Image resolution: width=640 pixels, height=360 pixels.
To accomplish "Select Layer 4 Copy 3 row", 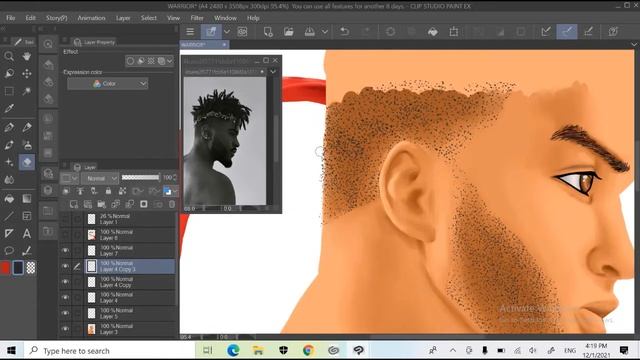I will (130, 266).
